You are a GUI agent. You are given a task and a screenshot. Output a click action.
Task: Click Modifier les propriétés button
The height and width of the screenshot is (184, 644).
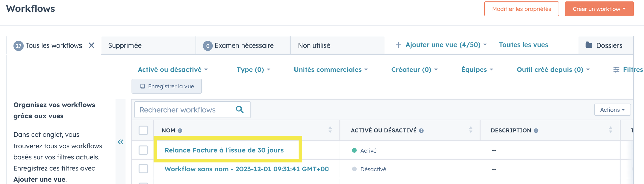tap(522, 9)
